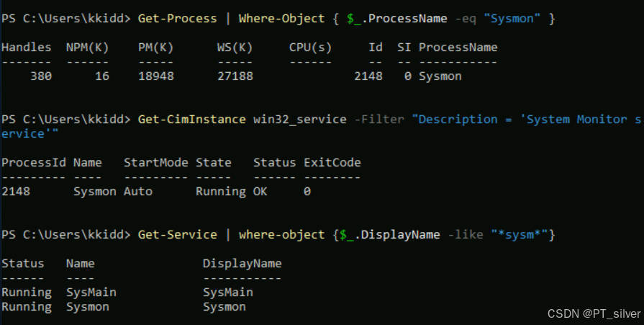Click the CPU(s) column header
The height and width of the screenshot is (325, 644).
pos(310,48)
